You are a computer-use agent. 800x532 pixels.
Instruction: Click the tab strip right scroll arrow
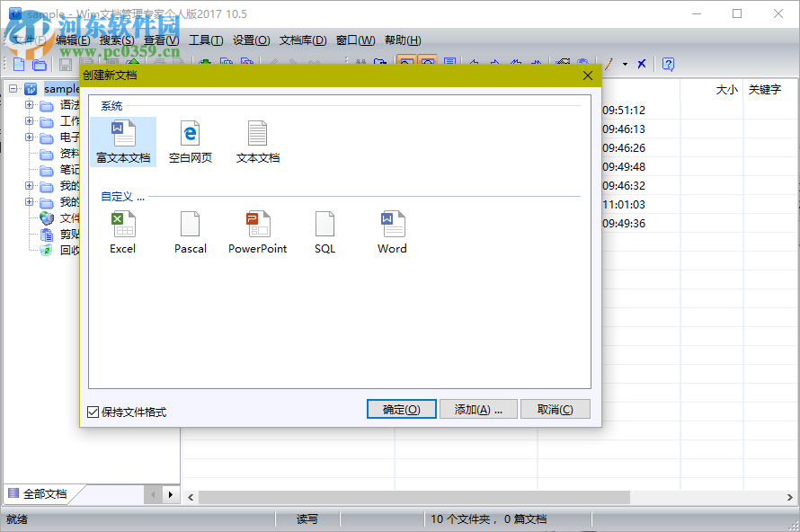[x=171, y=494]
